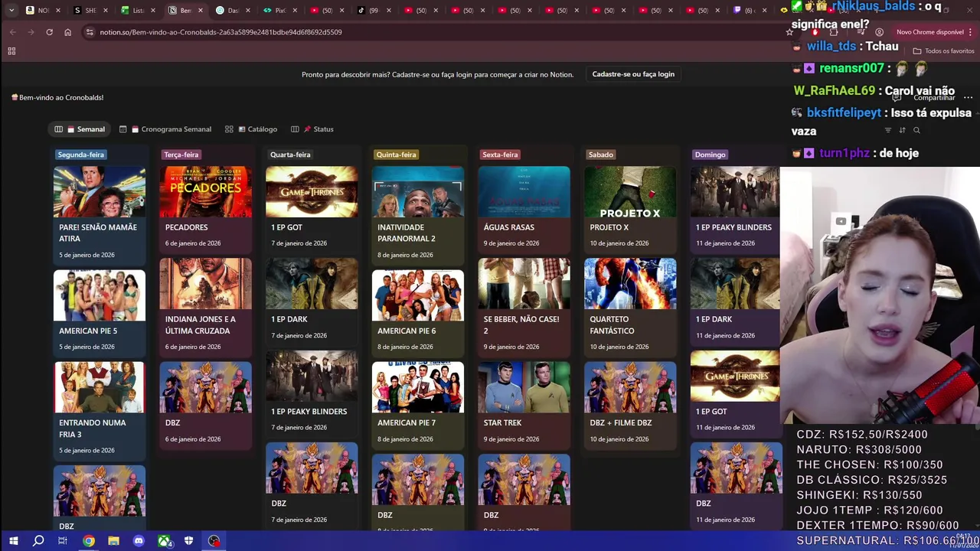Click the browser forward arrow
The width and height of the screenshot is (980, 551).
click(x=31, y=32)
